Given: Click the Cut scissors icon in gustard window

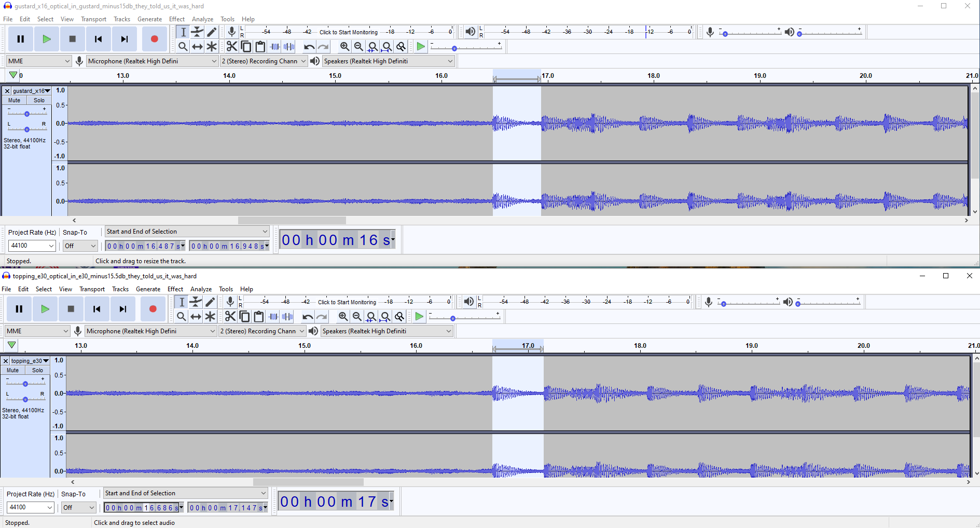Looking at the screenshot, I should click(x=232, y=47).
